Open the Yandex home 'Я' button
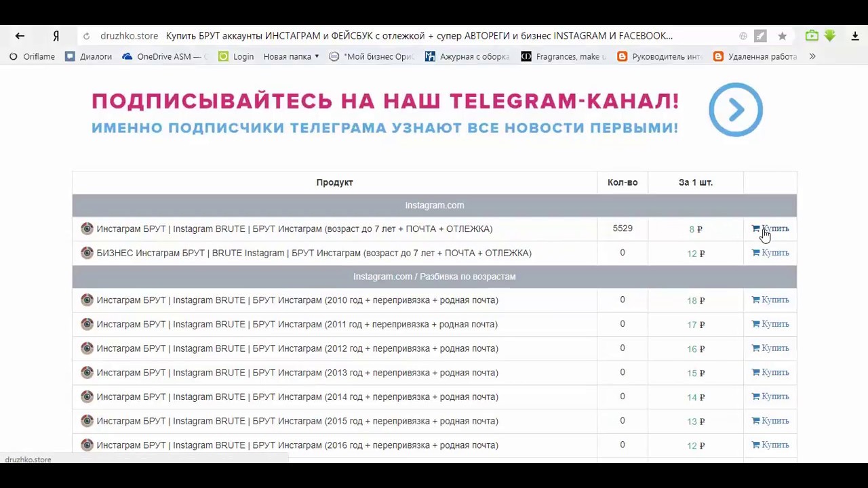 (x=56, y=36)
